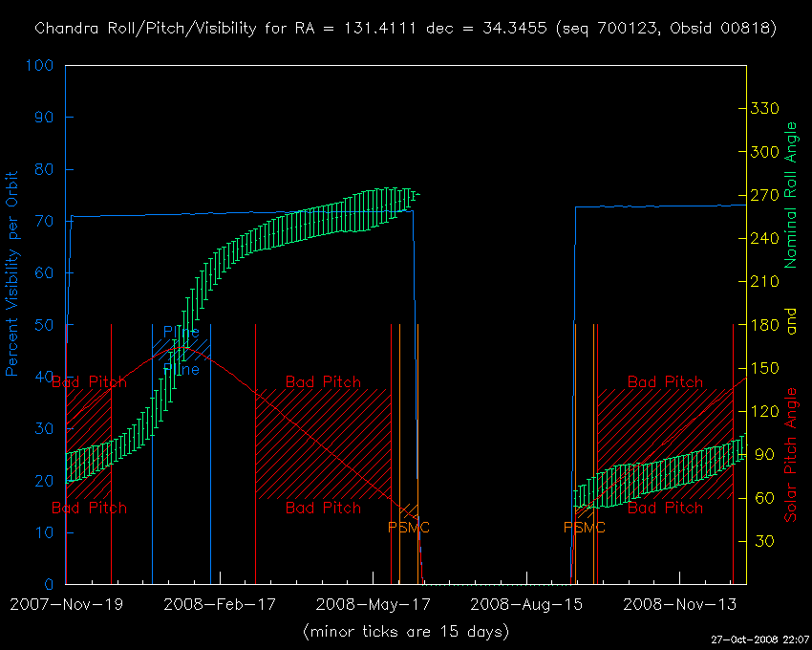Image resolution: width=812 pixels, height=650 pixels.
Task: Click the right PSMC label near September
Action: click(585, 527)
